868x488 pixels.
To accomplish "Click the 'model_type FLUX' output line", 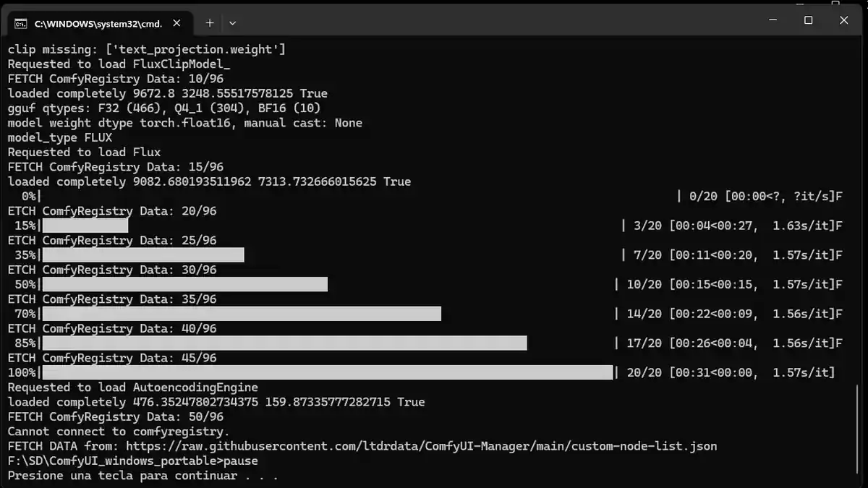I will point(60,137).
